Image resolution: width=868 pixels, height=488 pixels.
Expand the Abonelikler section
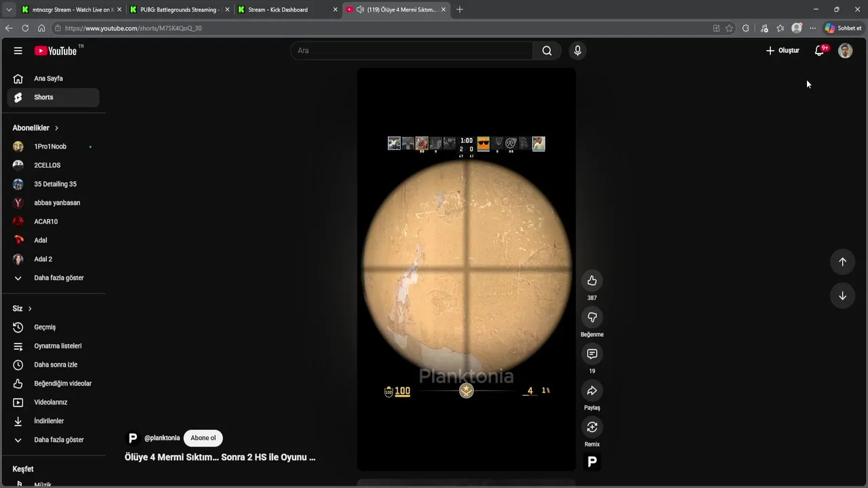click(35, 128)
